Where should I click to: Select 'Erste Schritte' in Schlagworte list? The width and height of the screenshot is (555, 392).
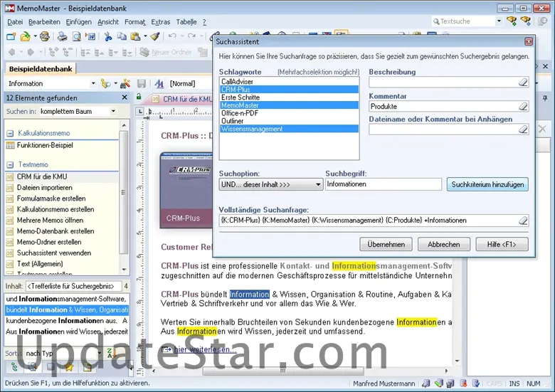click(x=289, y=97)
